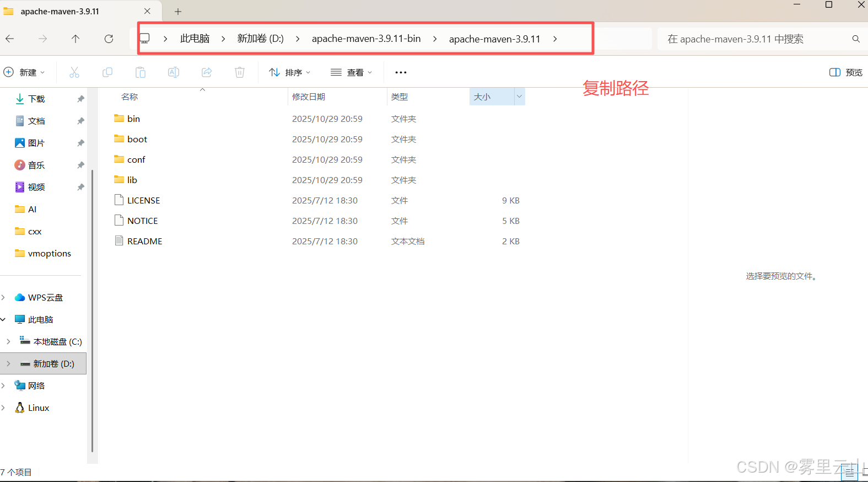Open the 查看 view dropdown

point(352,72)
